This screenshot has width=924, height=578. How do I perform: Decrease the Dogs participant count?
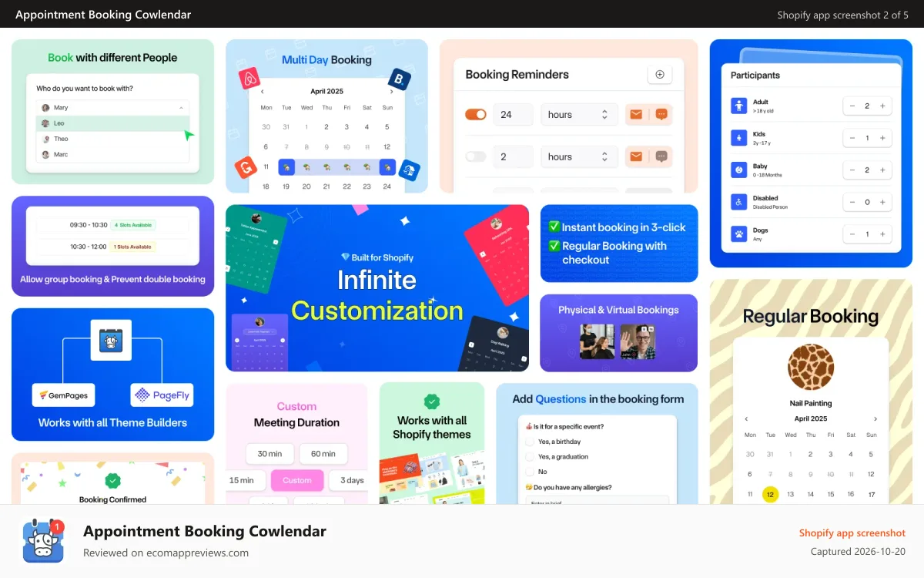click(852, 234)
